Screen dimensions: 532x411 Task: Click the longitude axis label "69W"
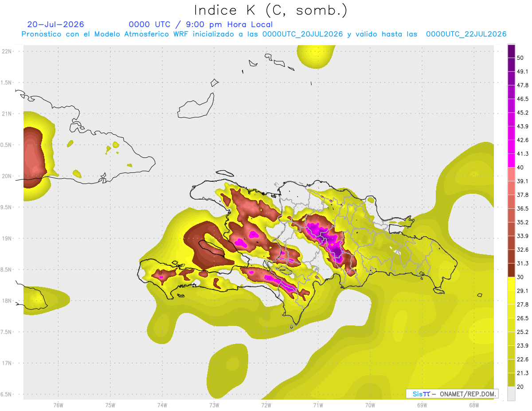pyautogui.click(x=422, y=406)
